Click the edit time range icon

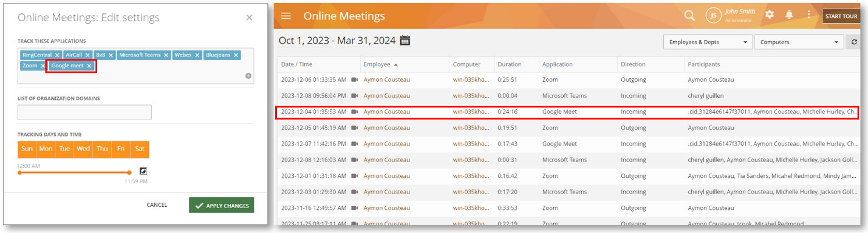click(x=143, y=171)
